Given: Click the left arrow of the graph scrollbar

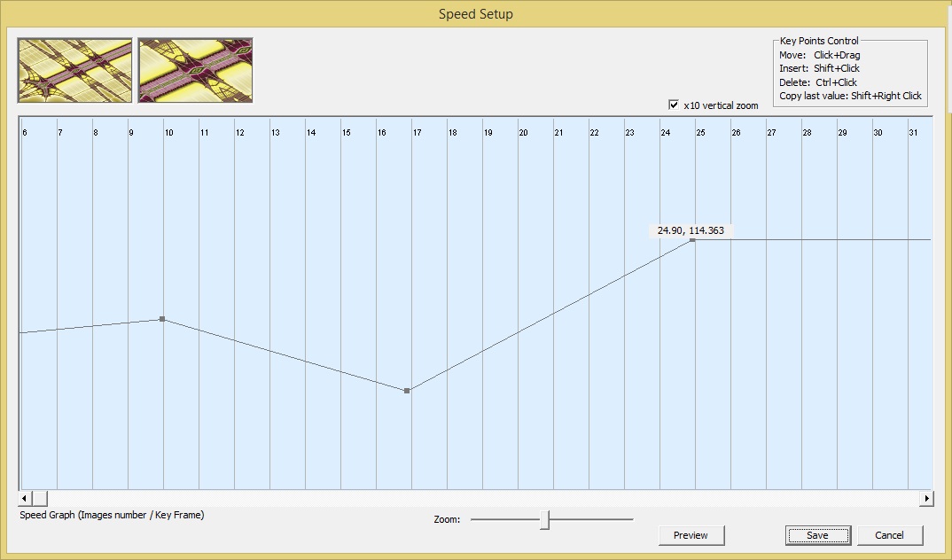Looking at the screenshot, I should (x=25, y=499).
